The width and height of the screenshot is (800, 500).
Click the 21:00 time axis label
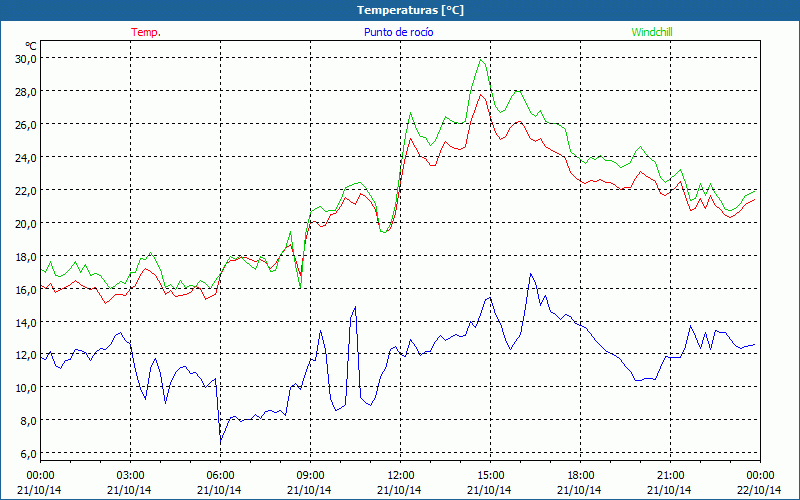point(670,475)
